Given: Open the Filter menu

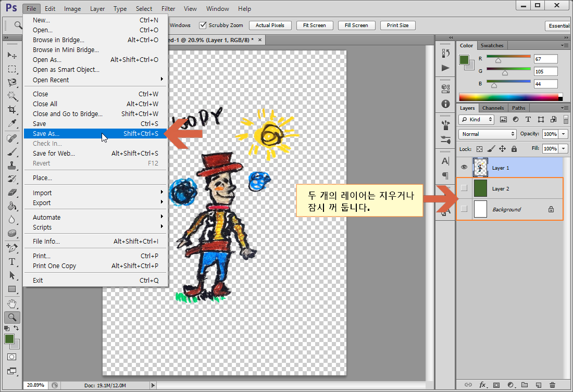Looking at the screenshot, I should [x=168, y=9].
